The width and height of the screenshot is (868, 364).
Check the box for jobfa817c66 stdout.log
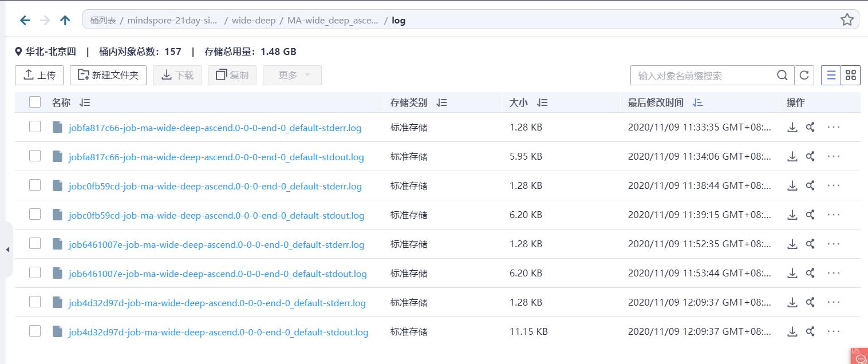35,156
